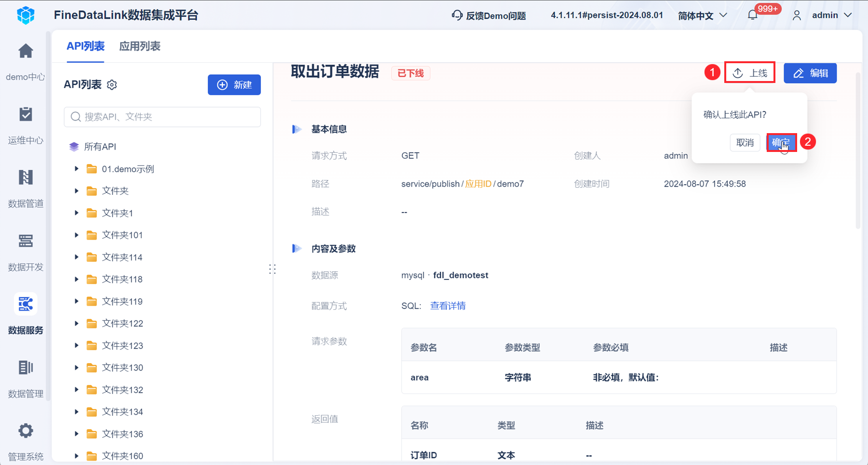This screenshot has height=465, width=868.
Task: Open the 简体中文 language dropdown
Action: pos(702,15)
